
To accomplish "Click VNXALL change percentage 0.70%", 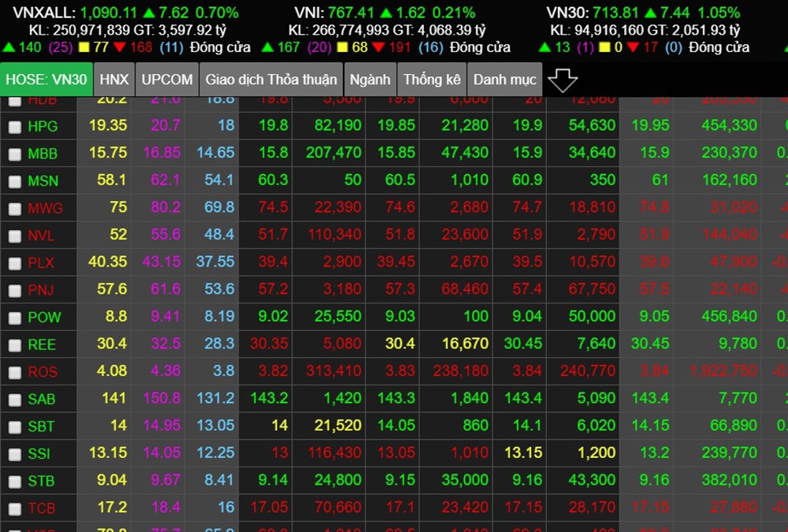I will pyautogui.click(x=217, y=13).
